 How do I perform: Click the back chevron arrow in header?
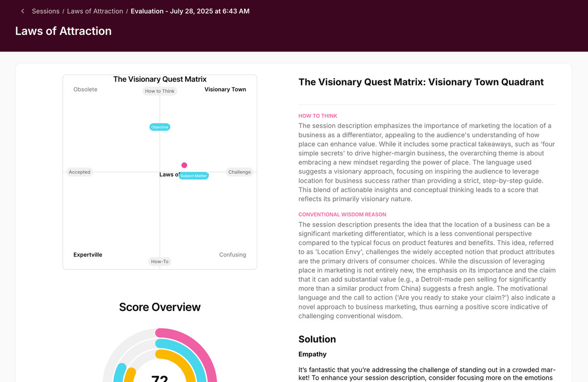pyautogui.click(x=23, y=11)
